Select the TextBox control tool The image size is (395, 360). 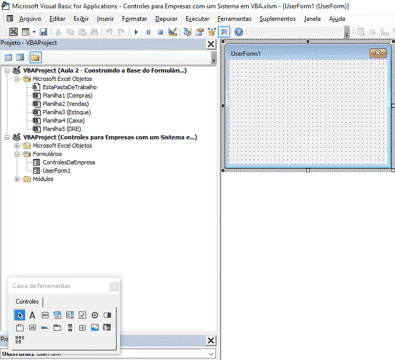tap(45, 315)
